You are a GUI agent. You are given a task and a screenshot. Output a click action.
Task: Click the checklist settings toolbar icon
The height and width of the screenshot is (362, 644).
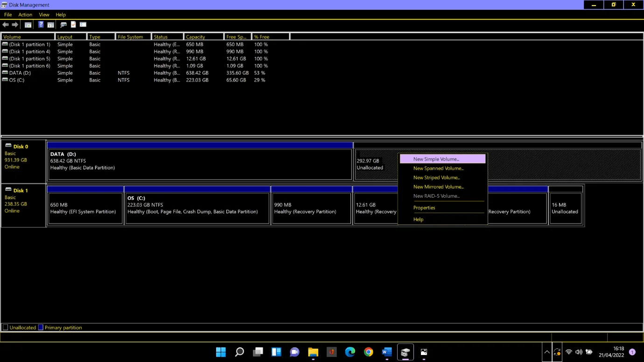pos(83,25)
